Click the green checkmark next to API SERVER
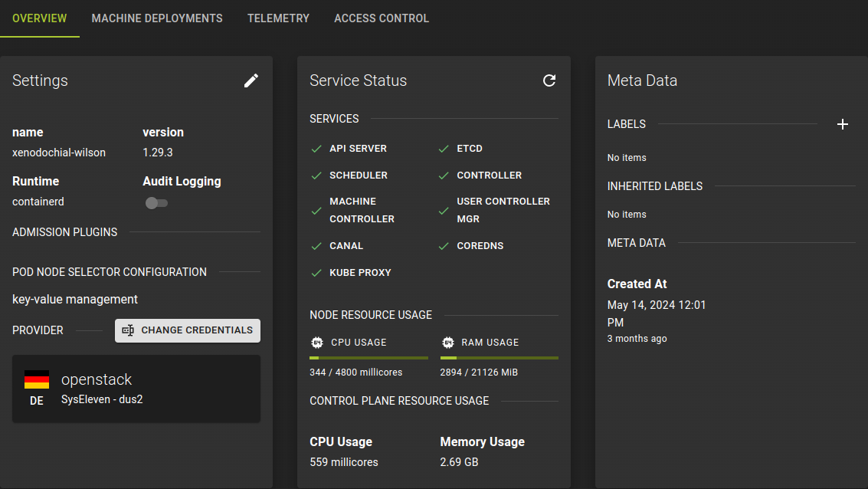 coord(316,148)
